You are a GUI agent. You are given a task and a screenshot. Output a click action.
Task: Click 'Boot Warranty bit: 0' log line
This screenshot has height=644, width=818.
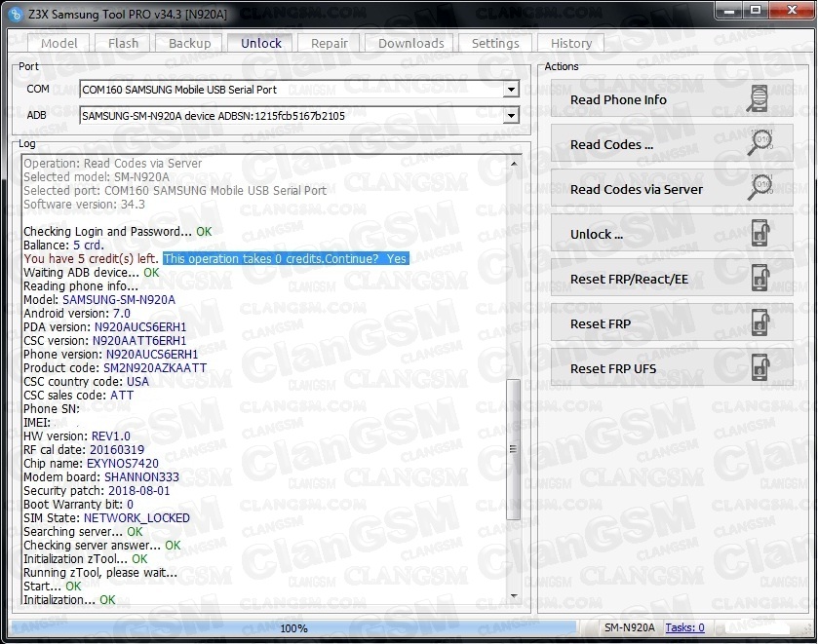pyautogui.click(x=78, y=505)
